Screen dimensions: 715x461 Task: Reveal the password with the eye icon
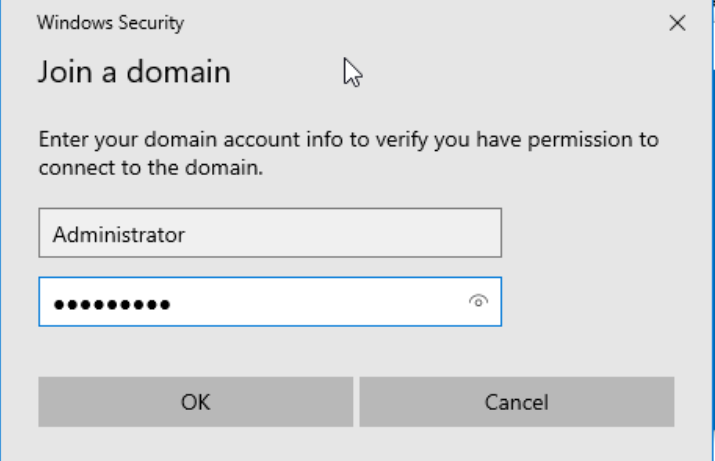click(482, 301)
